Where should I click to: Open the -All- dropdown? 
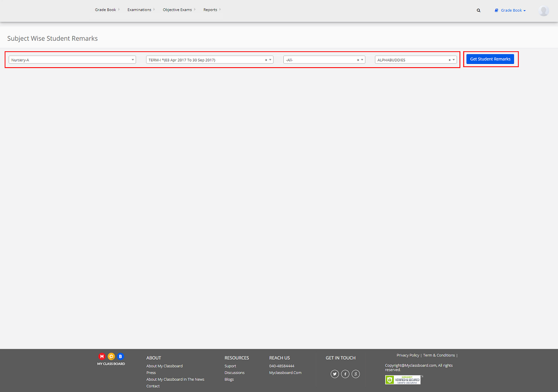[x=324, y=60]
